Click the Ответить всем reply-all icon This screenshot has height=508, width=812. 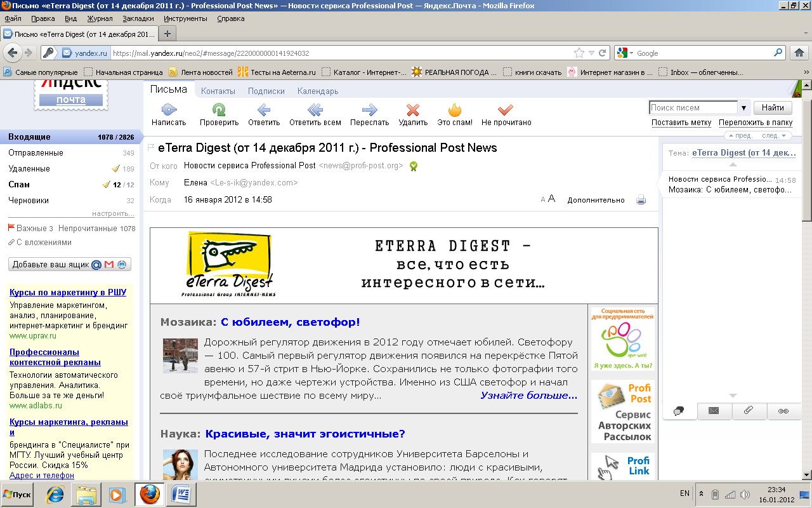tap(315, 109)
